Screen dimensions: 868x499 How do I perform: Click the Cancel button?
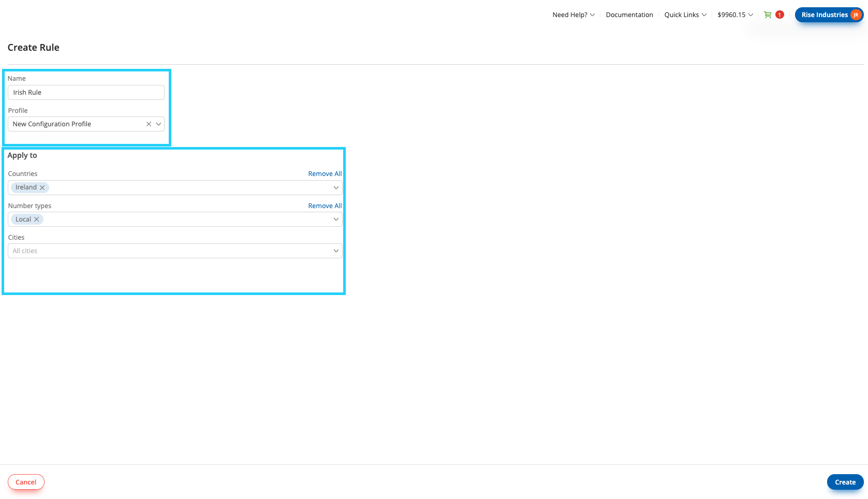26,482
